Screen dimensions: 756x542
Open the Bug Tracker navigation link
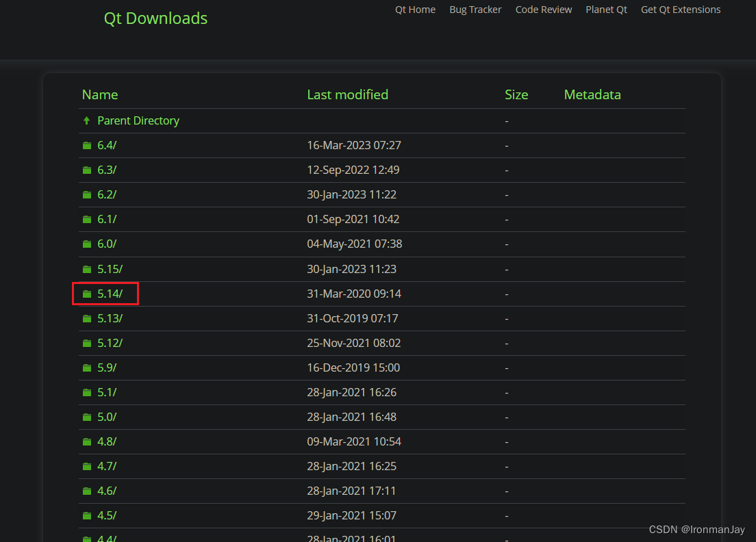click(x=475, y=10)
